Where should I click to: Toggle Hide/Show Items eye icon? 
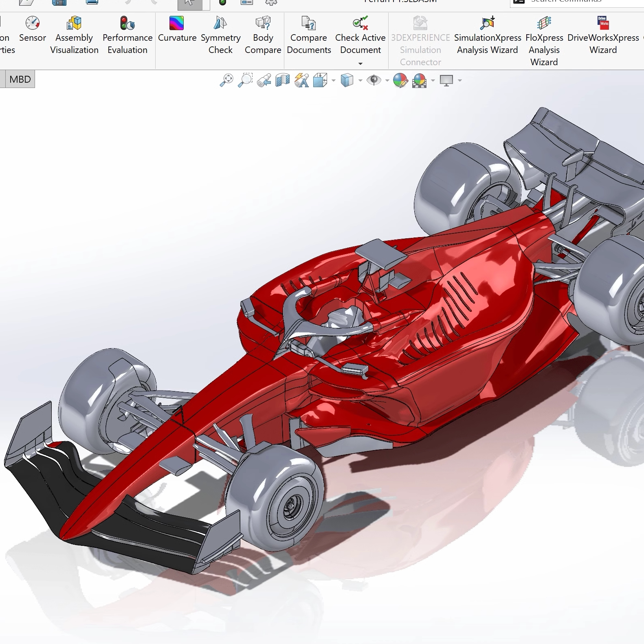pyautogui.click(x=374, y=80)
